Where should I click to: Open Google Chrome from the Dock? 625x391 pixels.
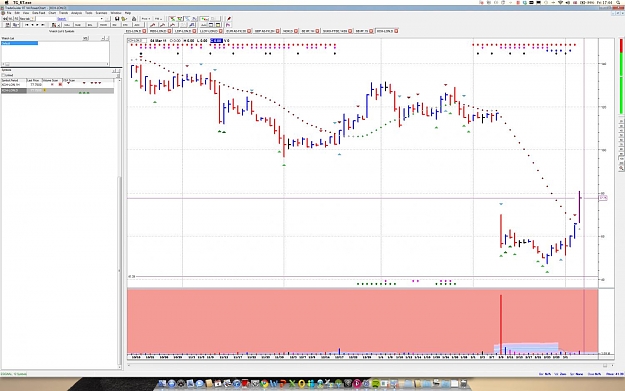coord(264,383)
